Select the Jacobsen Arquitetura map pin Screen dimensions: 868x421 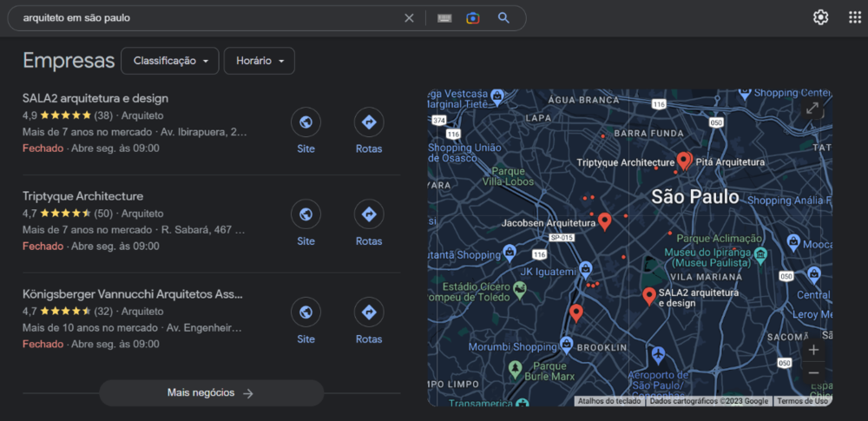tap(604, 221)
